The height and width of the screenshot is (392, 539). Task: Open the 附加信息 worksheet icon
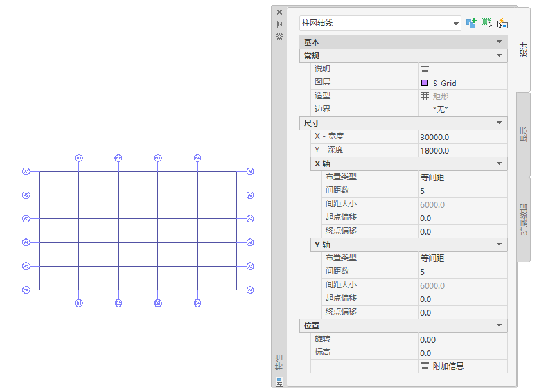pyautogui.click(x=425, y=366)
